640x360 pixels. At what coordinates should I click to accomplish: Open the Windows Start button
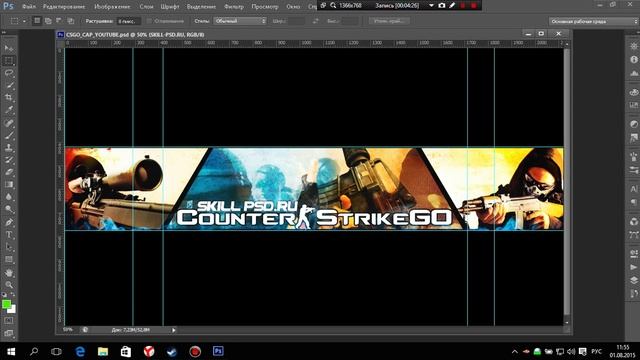pyautogui.click(x=11, y=351)
